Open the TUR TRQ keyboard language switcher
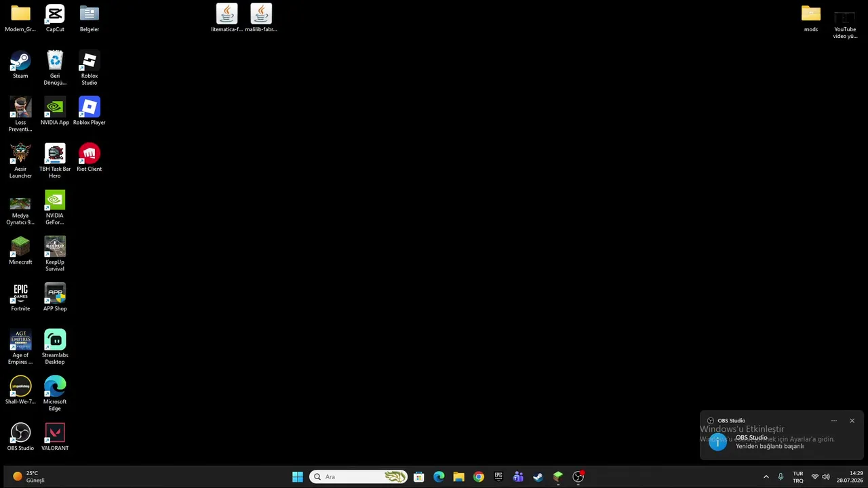The image size is (868, 488). [798, 477]
